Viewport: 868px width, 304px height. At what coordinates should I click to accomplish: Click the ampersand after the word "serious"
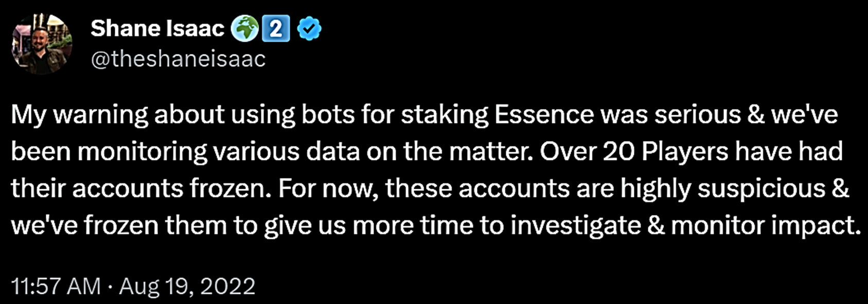coord(755,115)
